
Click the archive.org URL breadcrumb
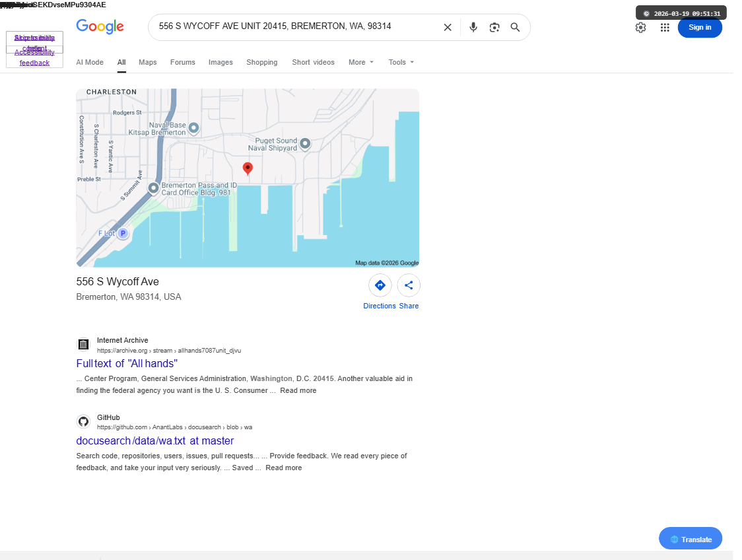pyautogui.click(x=169, y=351)
